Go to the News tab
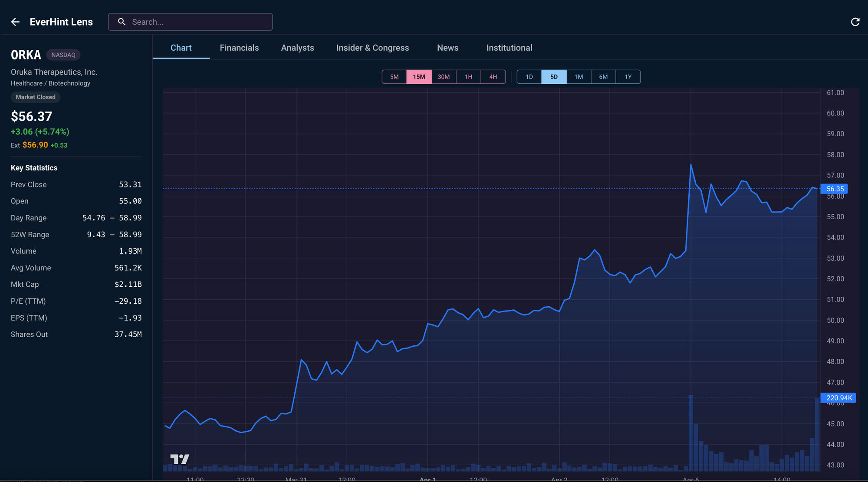The image size is (868, 482). (447, 48)
